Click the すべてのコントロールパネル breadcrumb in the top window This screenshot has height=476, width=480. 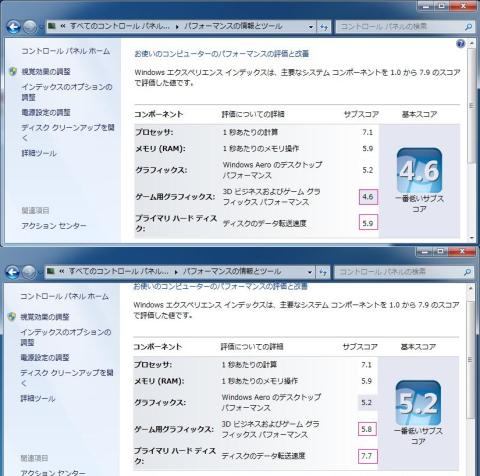pyautogui.click(x=120, y=26)
